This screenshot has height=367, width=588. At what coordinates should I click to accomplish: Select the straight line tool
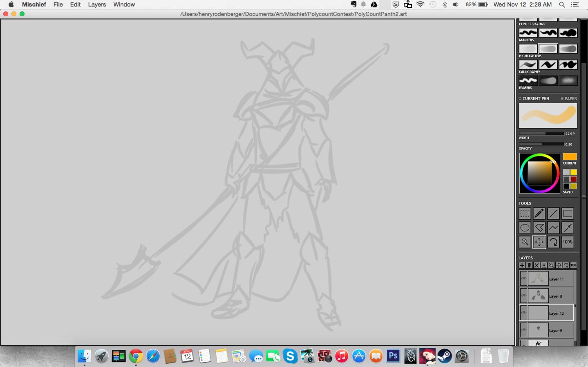[x=553, y=214]
